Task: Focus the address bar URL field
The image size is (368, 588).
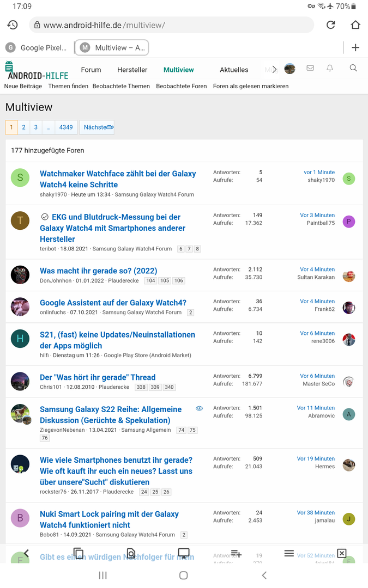Action: click(x=171, y=25)
